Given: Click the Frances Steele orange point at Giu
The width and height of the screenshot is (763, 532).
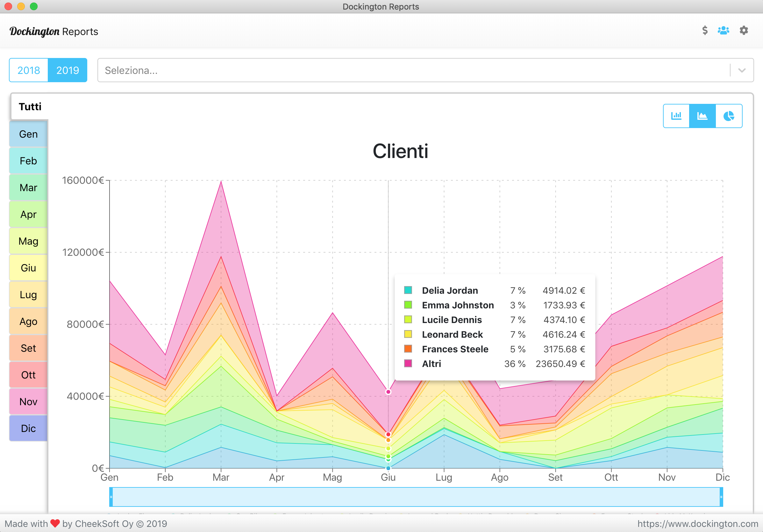Looking at the screenshot, I should [388, 440].
